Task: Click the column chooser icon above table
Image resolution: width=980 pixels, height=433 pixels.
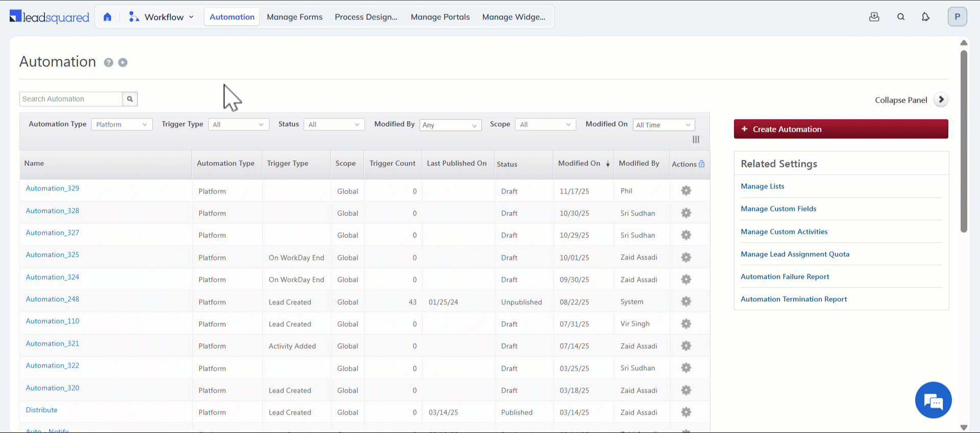Action: (696, 139)
